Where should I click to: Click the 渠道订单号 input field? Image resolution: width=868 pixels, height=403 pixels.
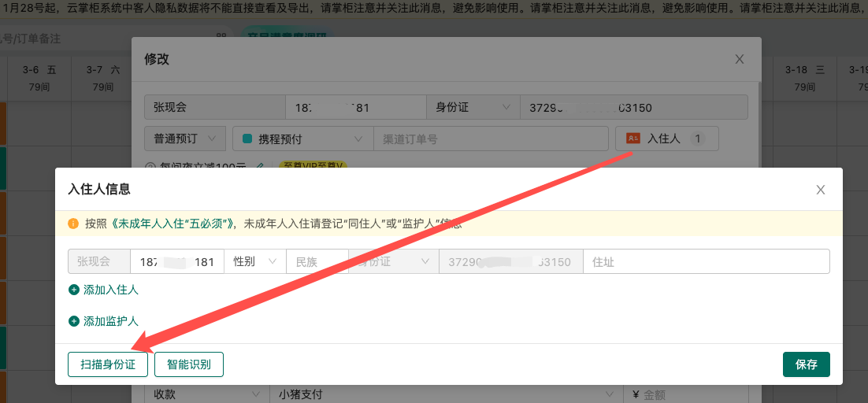click(x=491, y=139)
